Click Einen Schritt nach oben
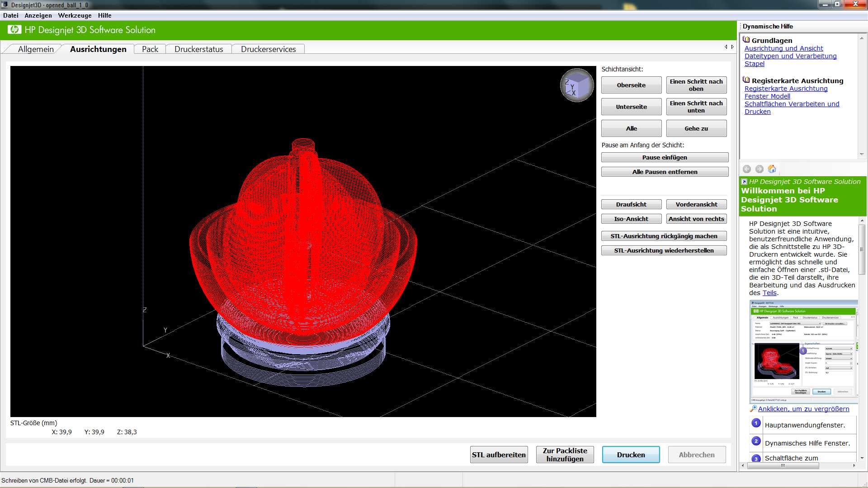 [697, 85]
